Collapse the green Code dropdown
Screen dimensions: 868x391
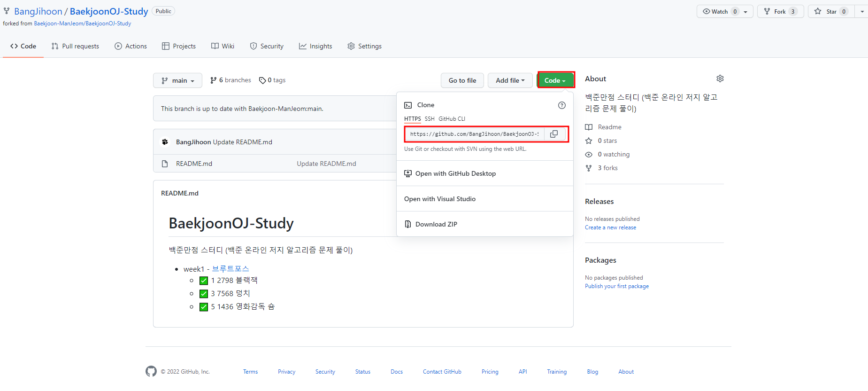(x=556, y=80)
